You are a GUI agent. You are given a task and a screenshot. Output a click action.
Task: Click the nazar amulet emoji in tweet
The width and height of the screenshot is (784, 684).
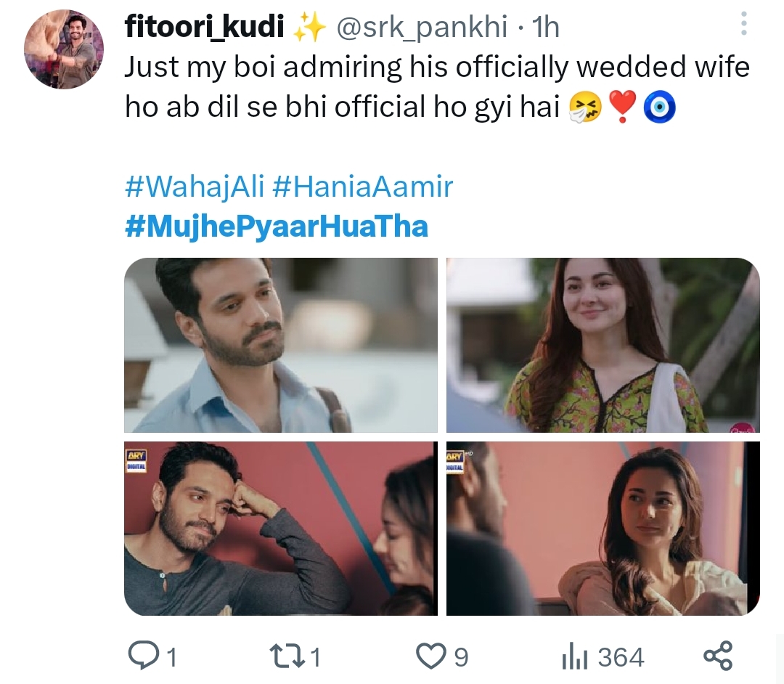(x=661, y=106)
